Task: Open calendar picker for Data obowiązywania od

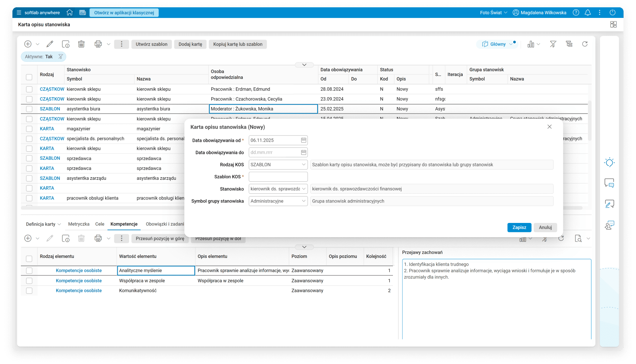Action: (303, 140)
